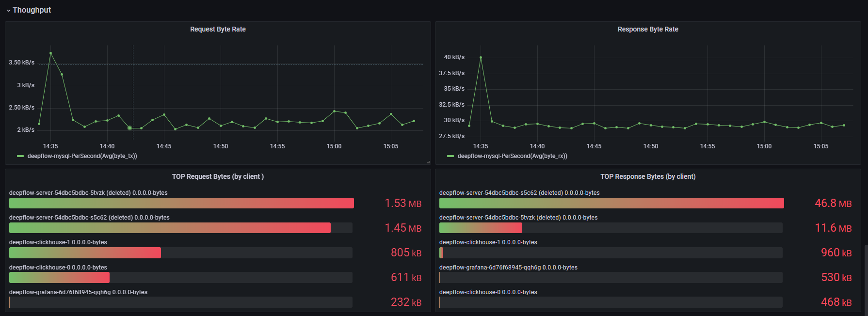
Task: Click the clickhouse-1 request bar at 805 kB
Action: tap(85, 253)
